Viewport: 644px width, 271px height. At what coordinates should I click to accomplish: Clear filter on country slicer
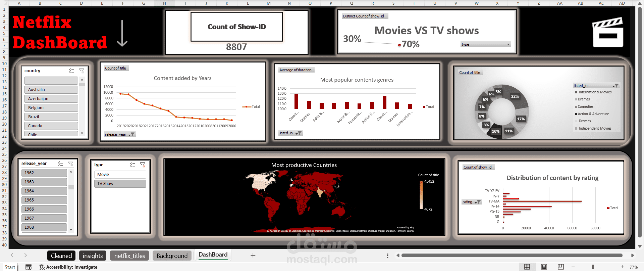82,71
